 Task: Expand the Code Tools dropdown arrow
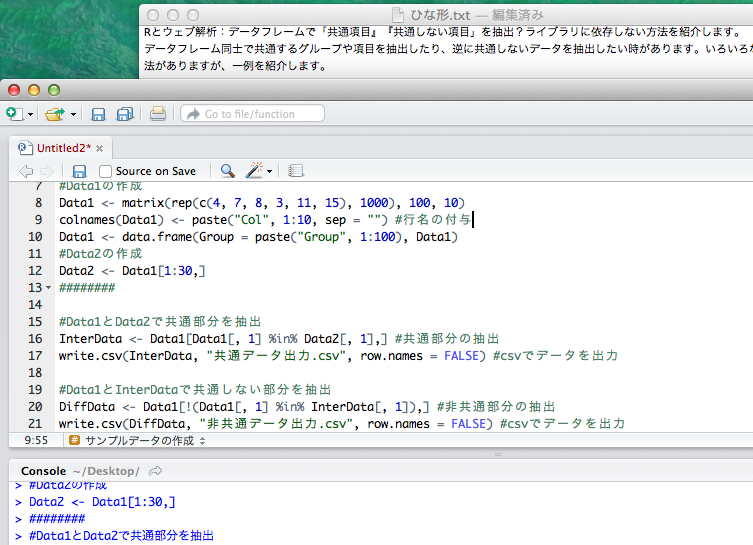pos(269,171)
